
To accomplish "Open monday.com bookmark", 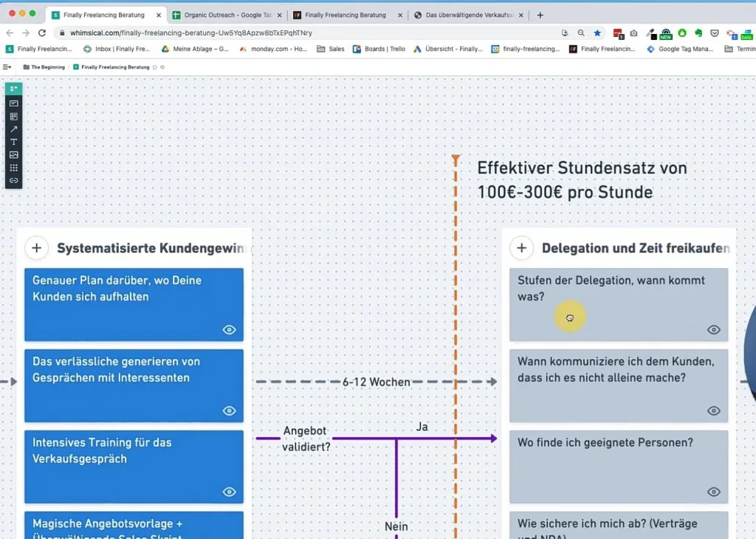I will coord(273,49).
